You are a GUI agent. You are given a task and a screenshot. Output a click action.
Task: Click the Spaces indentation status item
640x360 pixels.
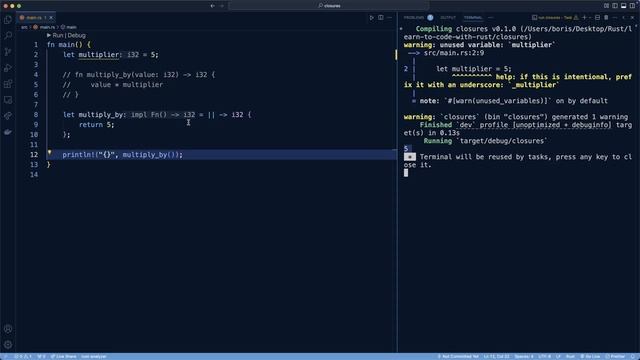(524, 356)
